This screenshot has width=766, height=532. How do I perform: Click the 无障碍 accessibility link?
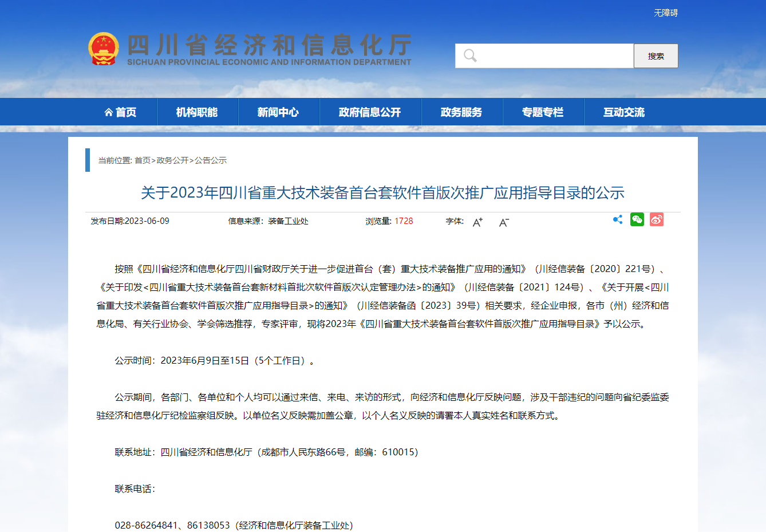pyautogui.click(x=665, y=12)
